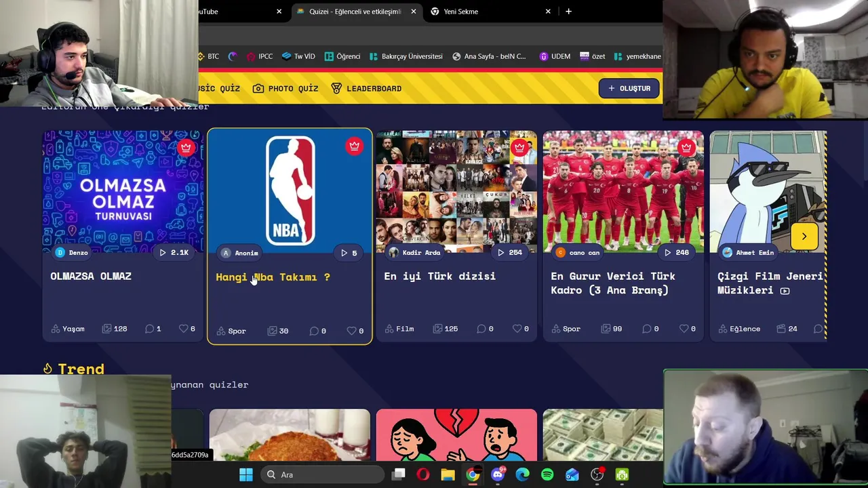The width and height of the screenshot is (868, 488).
Task: Open the Photo Quiz menu item
Action: pyautogui.click(x=285, y=88)
